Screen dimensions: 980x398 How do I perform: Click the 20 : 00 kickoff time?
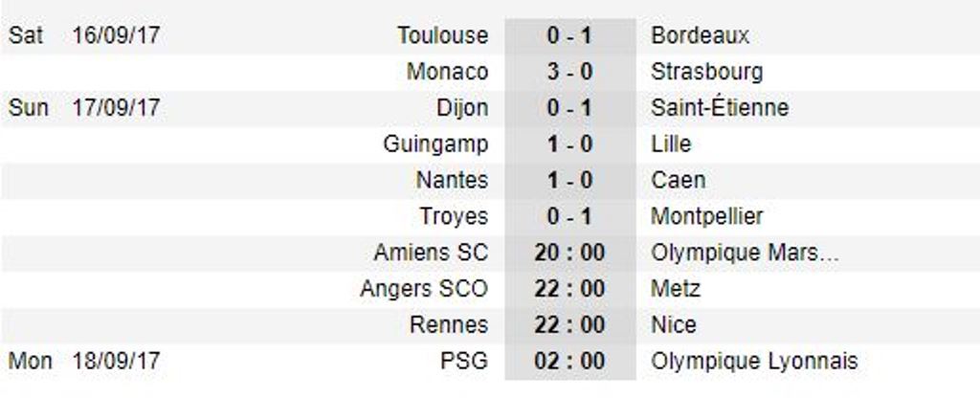click(x=569, y=253)
